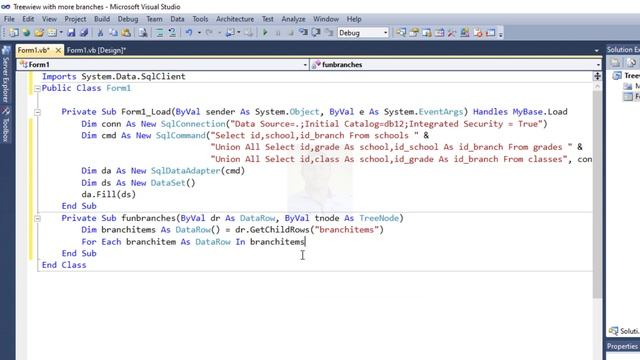Open the Analyze menu
640x360 pixels.
coord(293,19)
